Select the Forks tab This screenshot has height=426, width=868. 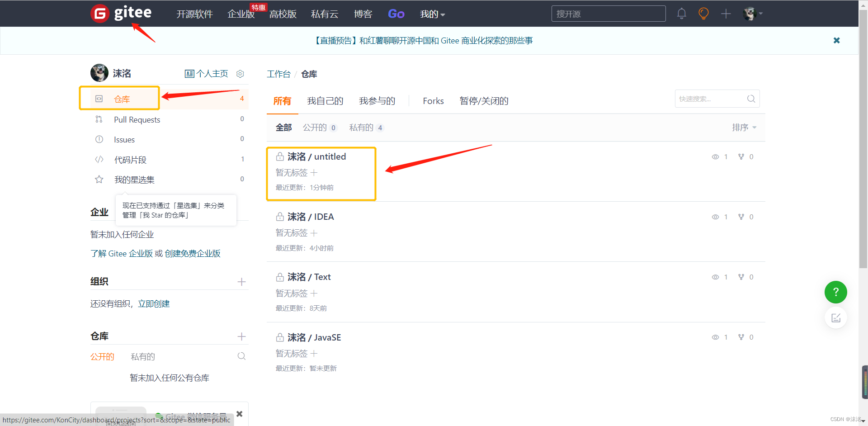[433, 101]
